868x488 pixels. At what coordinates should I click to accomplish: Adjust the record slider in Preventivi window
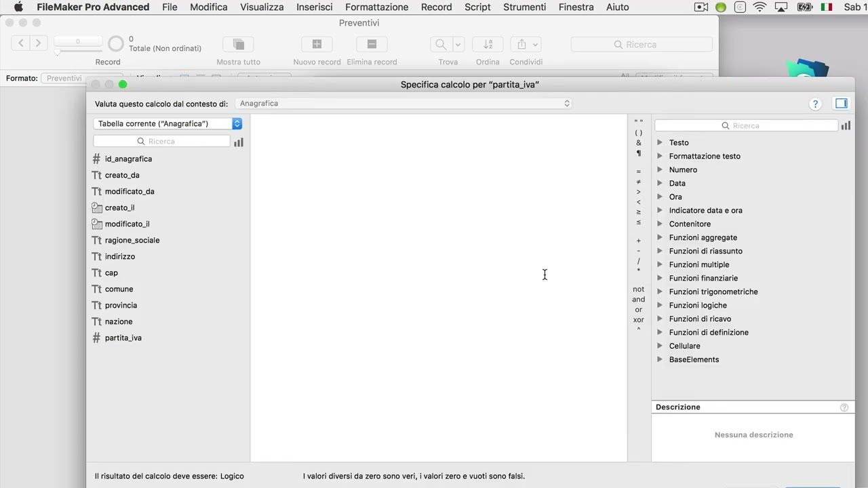[58, 52]
